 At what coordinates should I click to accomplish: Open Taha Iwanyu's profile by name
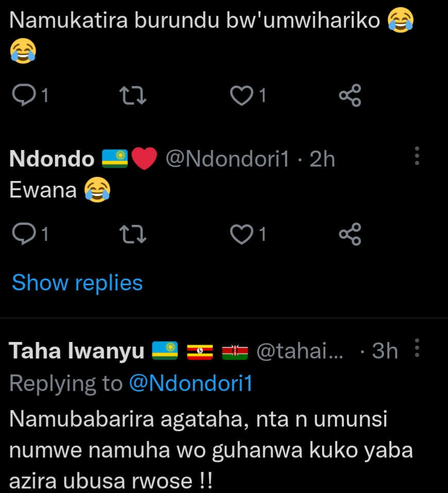pyautogui.click(x=76, y=352)
